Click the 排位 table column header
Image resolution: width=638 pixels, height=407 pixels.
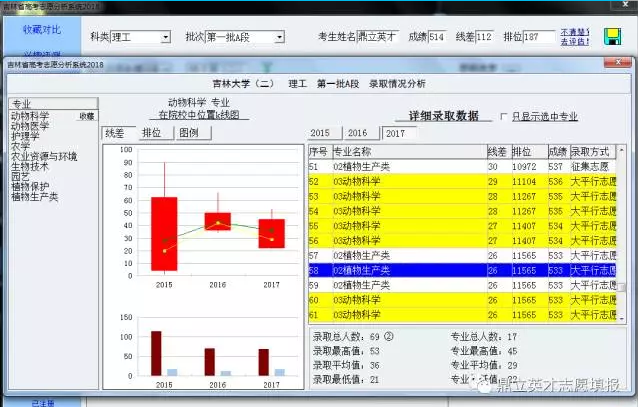coord(529,152)
